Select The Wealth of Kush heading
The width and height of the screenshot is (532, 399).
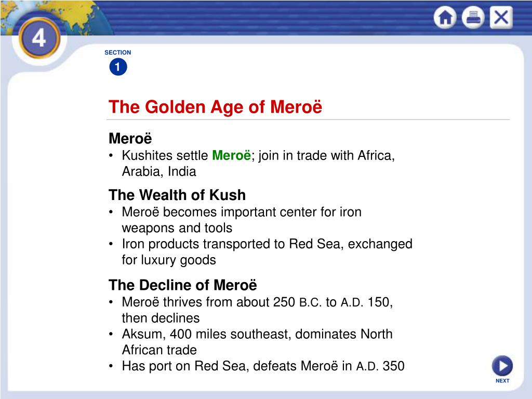[x=177, y=195]
